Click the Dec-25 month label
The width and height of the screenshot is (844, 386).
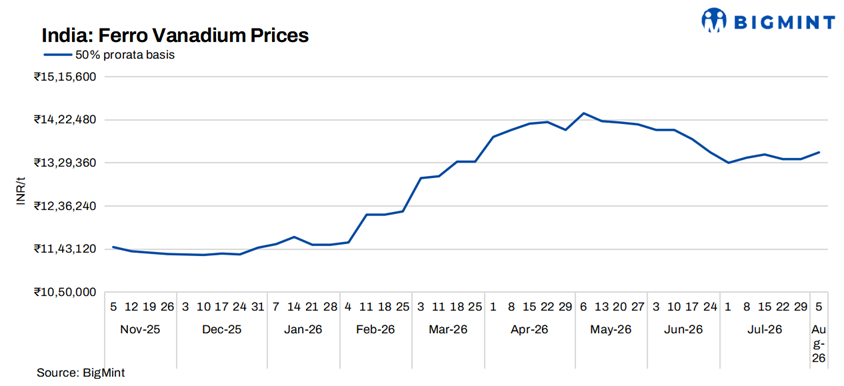pos(222,329)
